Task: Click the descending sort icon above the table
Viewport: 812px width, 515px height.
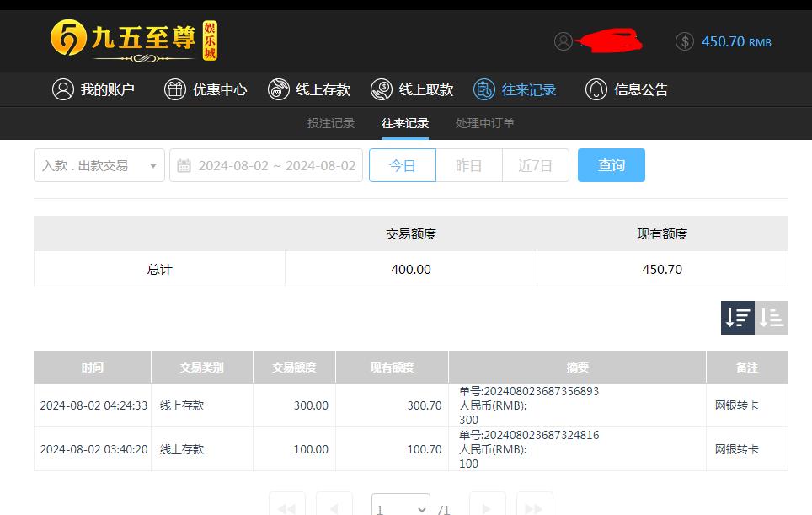Action: coord(737,318)
